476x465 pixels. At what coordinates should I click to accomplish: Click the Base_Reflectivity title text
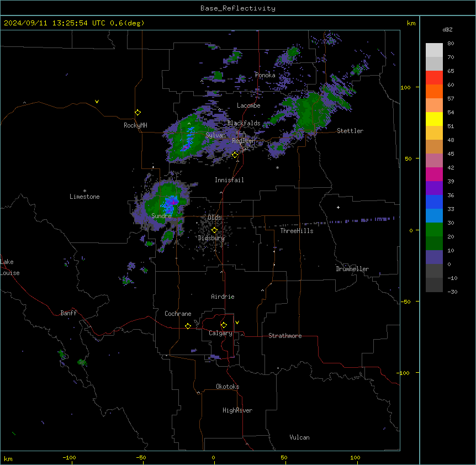point(238,8)
